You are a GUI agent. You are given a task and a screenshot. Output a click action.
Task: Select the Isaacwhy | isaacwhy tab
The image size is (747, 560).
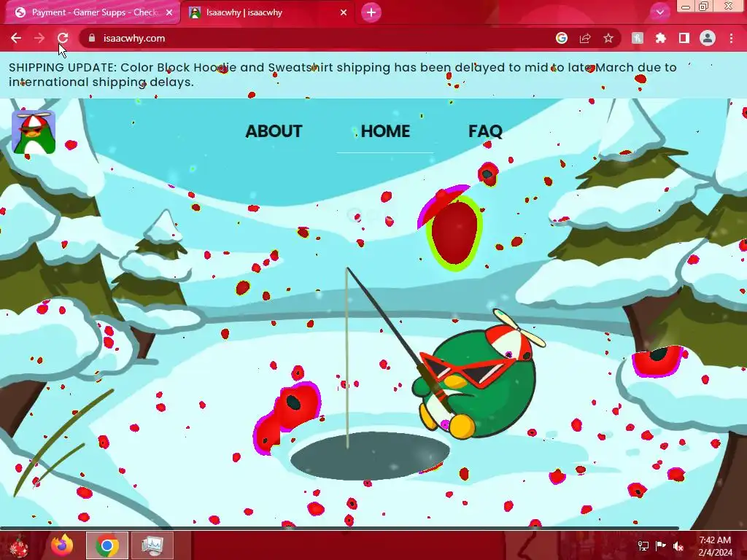click(x=268, y=12)
